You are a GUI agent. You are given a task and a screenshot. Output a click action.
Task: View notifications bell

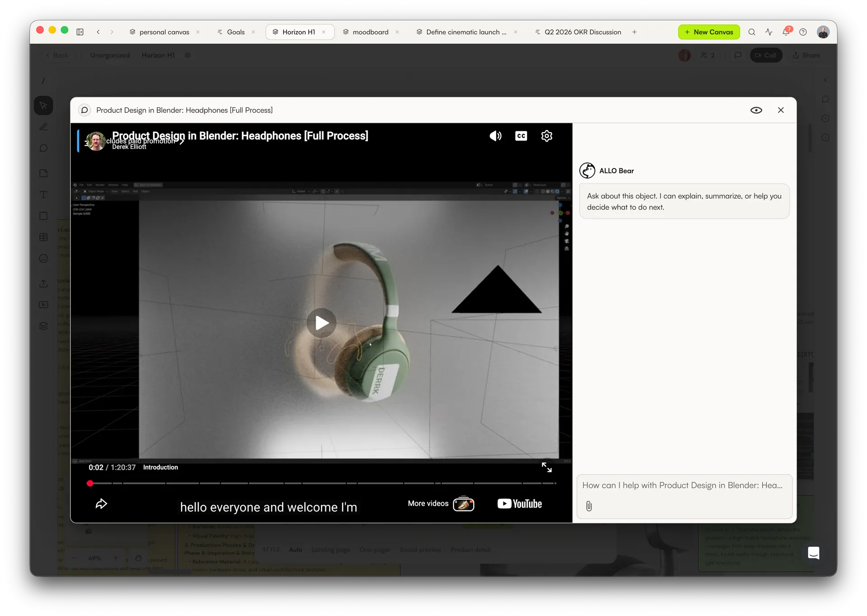(786, 32)
